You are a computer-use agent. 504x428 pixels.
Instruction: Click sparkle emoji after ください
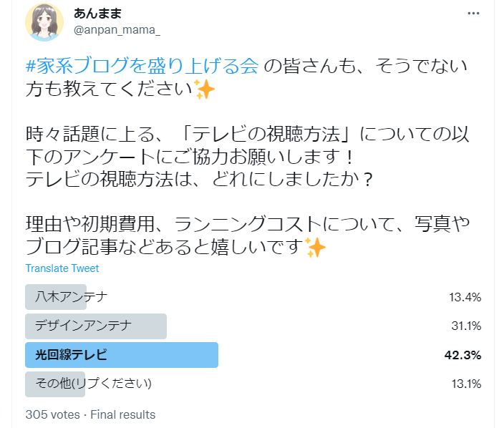tap(204, 89)
